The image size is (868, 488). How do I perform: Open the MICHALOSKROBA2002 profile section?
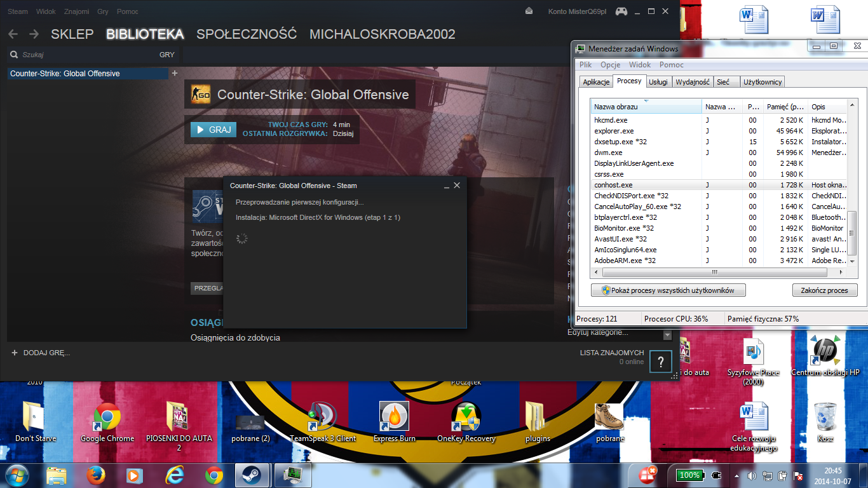pyautogui.click(x=383, y=34)
